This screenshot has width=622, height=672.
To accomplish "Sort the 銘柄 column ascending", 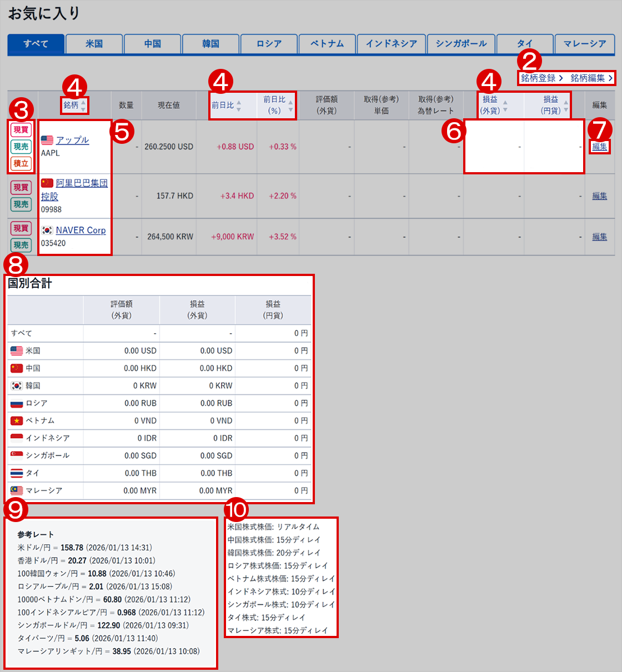I will [84, 102].
